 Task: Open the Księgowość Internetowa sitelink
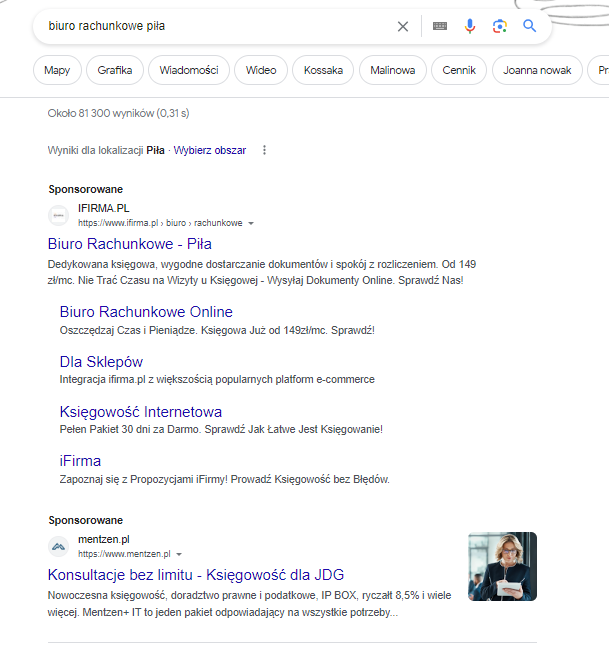(x=141, y=412)
